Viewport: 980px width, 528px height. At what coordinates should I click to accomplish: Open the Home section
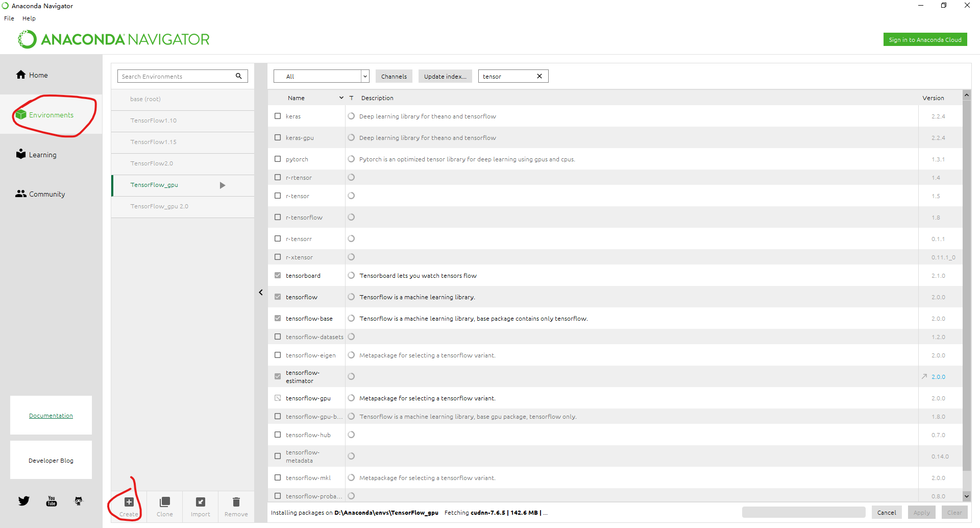click(x=51, y=75)
